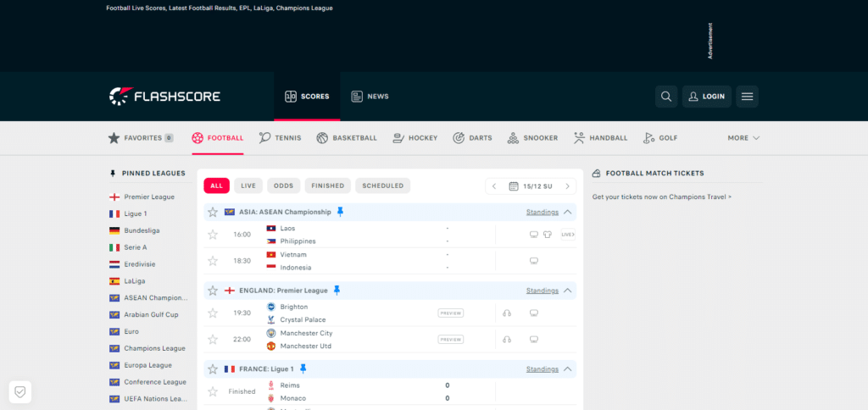Click the LIVE badge on Laos match
This screenshot has height=410, width=868.
coord(568,235)
